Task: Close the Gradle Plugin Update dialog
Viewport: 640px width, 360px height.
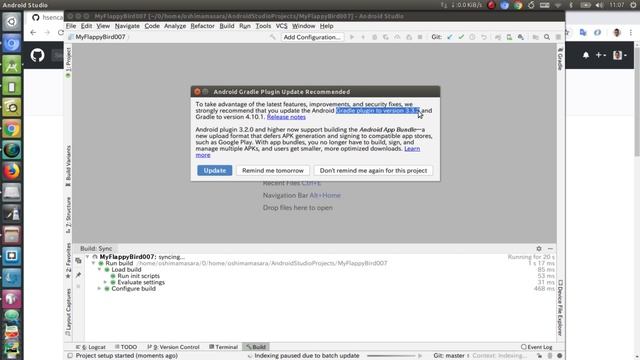Action: pyautogui.click(x=197, y=91)
